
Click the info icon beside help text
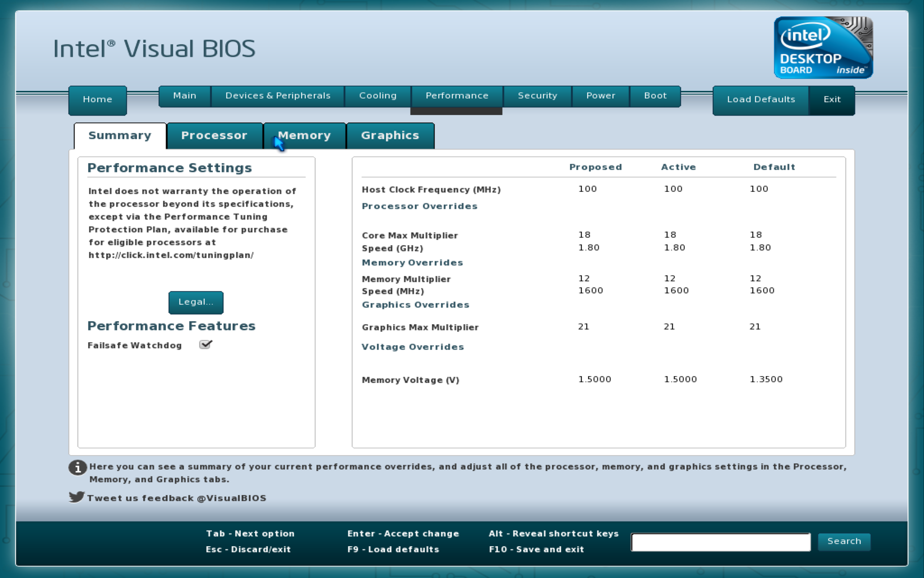pos(77,467)
